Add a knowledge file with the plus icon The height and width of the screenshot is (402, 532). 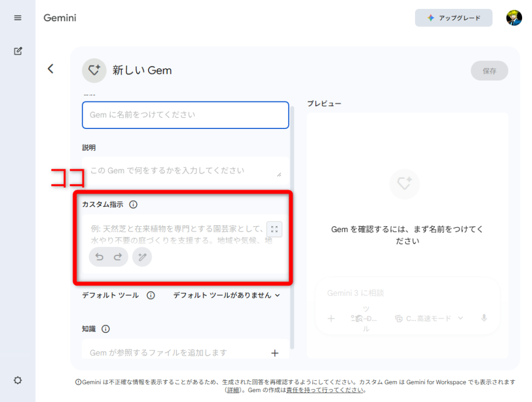click(275, 353)
